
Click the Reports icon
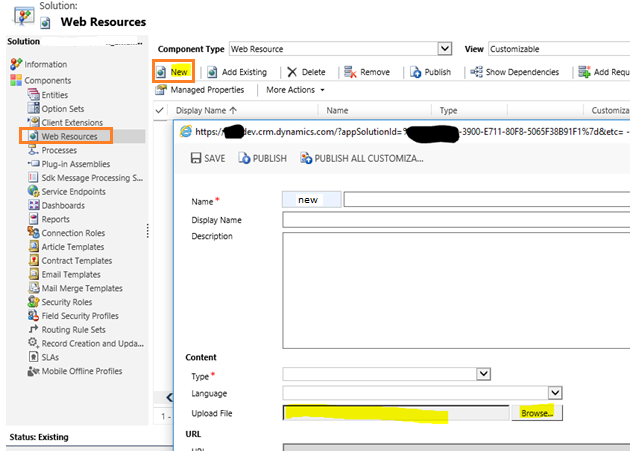34,219
